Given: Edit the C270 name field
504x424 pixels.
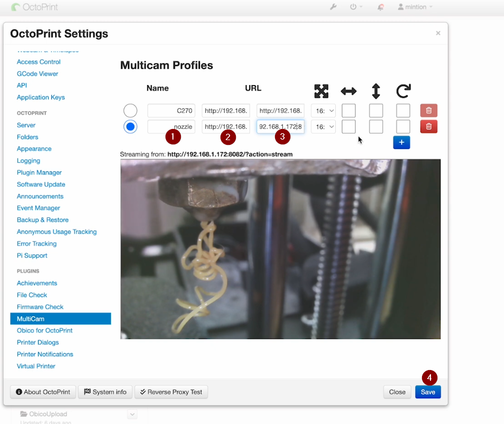Looking at the screenshot, I should [171, 110].
